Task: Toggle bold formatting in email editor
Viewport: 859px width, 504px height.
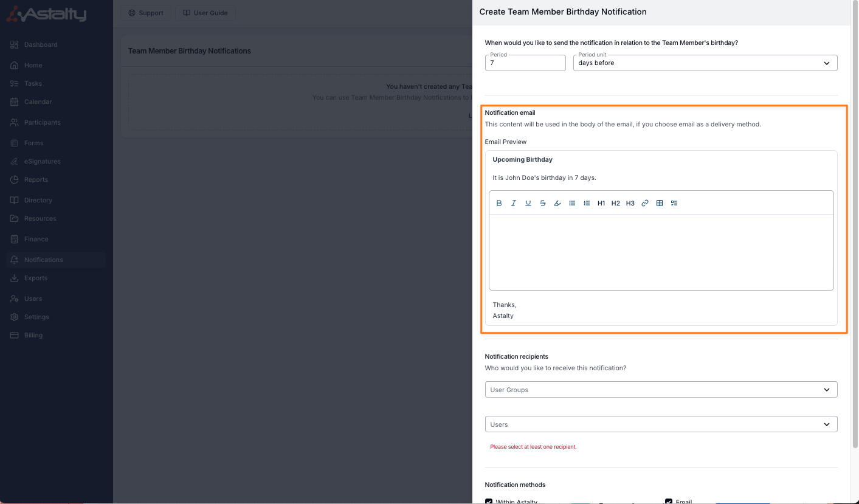Action: point(499,203)
